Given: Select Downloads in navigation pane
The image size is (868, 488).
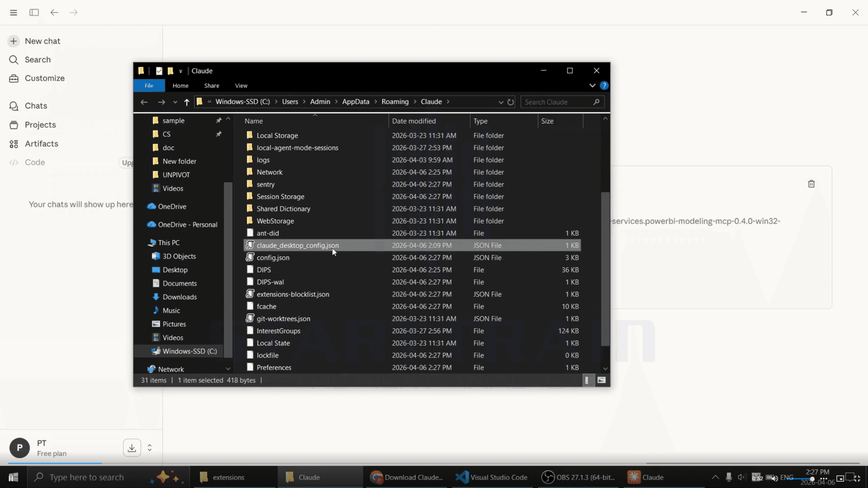Looking at the screenshot, I should [x=180, y=297].
